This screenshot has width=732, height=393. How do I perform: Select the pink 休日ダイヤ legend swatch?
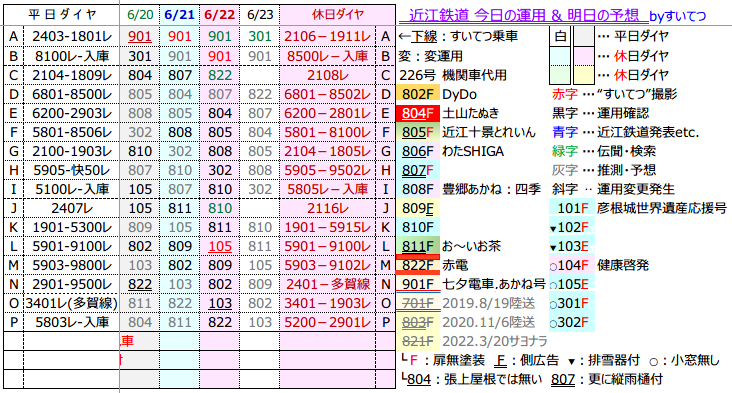[x=583, y=56]
